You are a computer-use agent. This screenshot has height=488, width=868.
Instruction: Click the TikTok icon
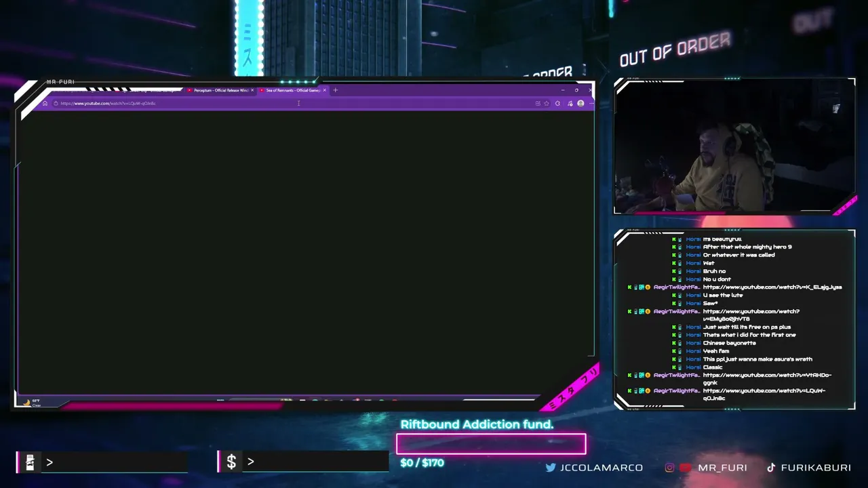click(x=771, y=468)
